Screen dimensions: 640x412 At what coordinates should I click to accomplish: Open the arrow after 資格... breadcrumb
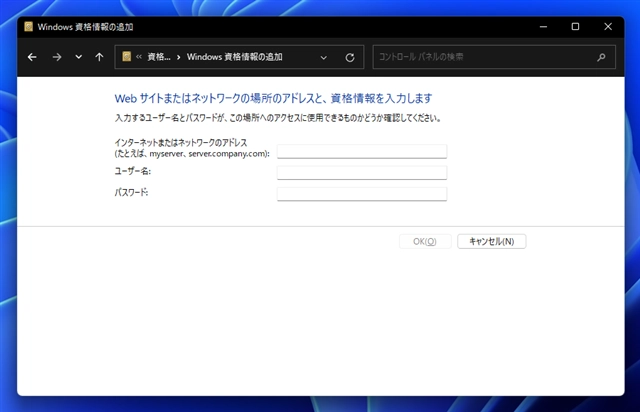click(178, 57)
